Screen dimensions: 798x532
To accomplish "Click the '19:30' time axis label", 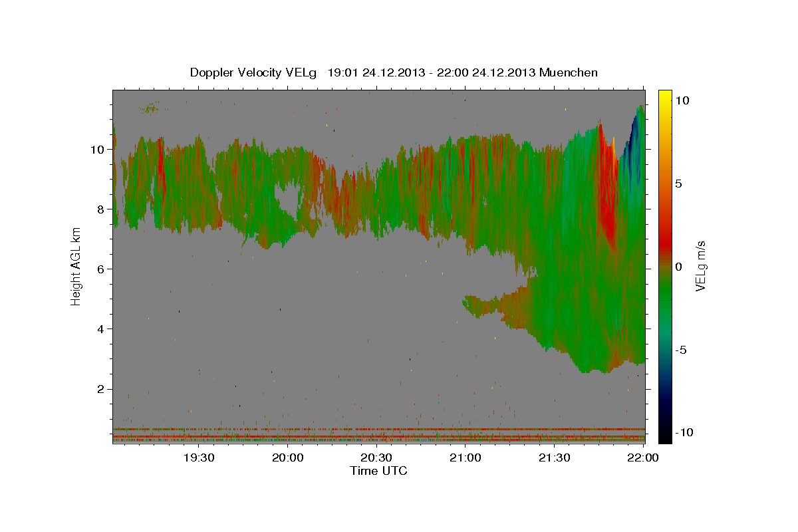I will click(x=199, y=458).
